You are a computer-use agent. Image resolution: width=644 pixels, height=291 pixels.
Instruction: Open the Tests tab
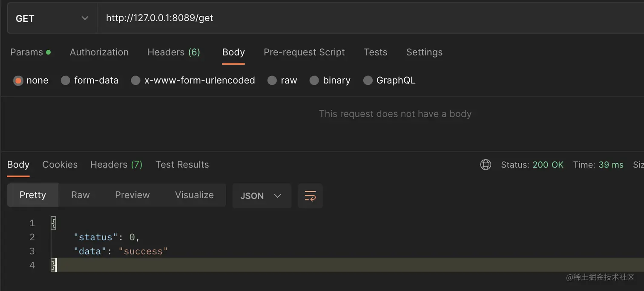(x=375, y=52)
